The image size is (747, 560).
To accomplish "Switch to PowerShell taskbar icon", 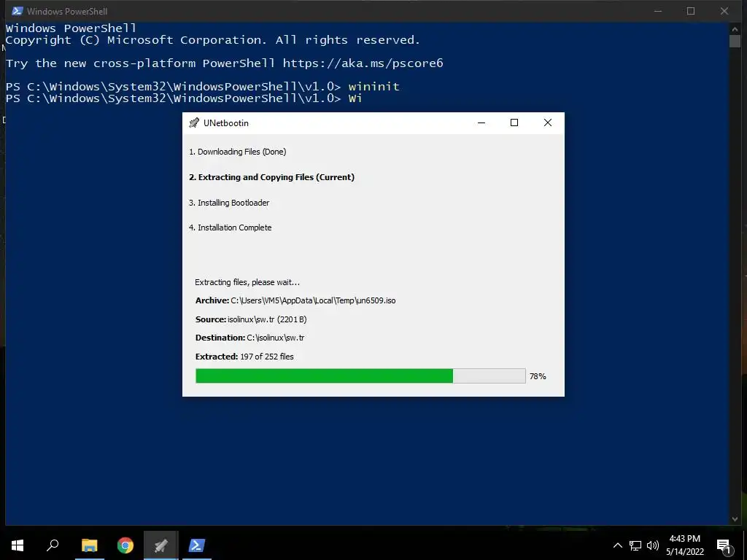I will (x=197, y=545).
